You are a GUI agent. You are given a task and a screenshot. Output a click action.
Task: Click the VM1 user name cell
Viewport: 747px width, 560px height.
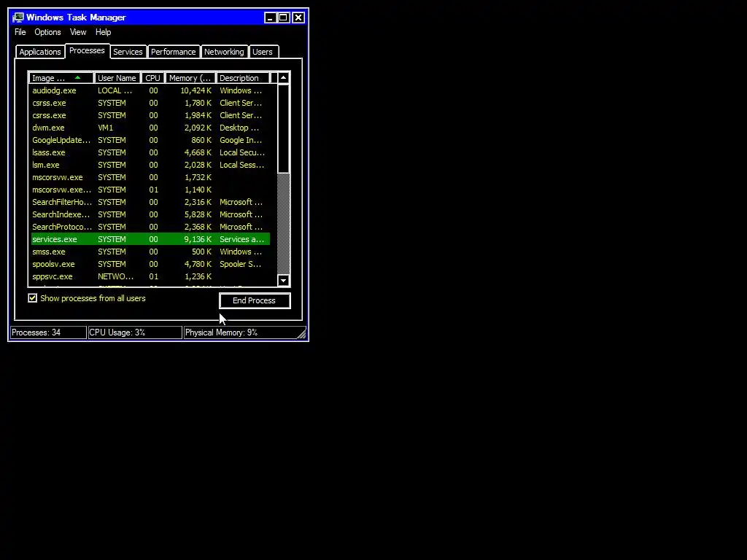click(105, 128)
